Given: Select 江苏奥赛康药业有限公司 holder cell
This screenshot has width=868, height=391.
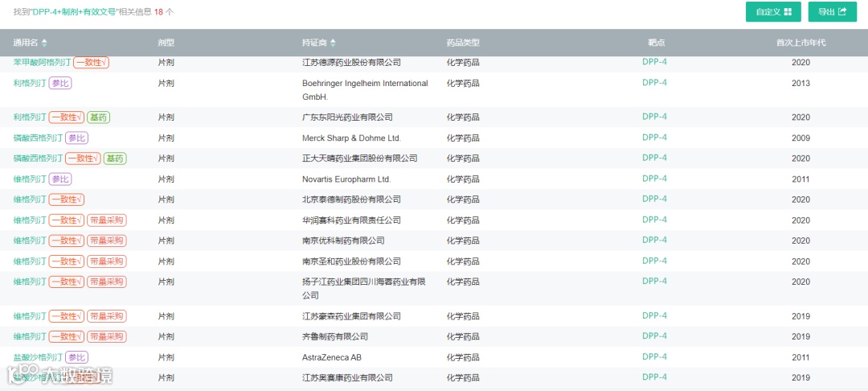Looking at the screenshot, I should coord(348,377).
